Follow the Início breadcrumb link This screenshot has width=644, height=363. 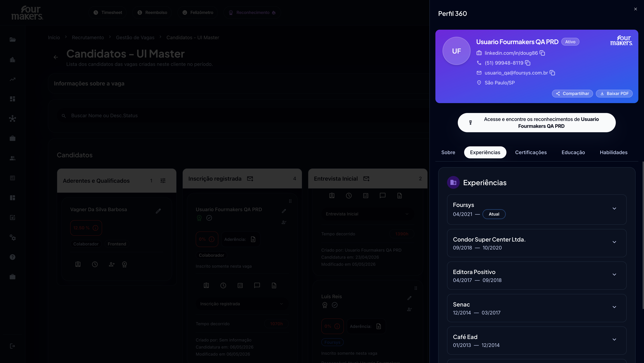click(x=54, y=38)
